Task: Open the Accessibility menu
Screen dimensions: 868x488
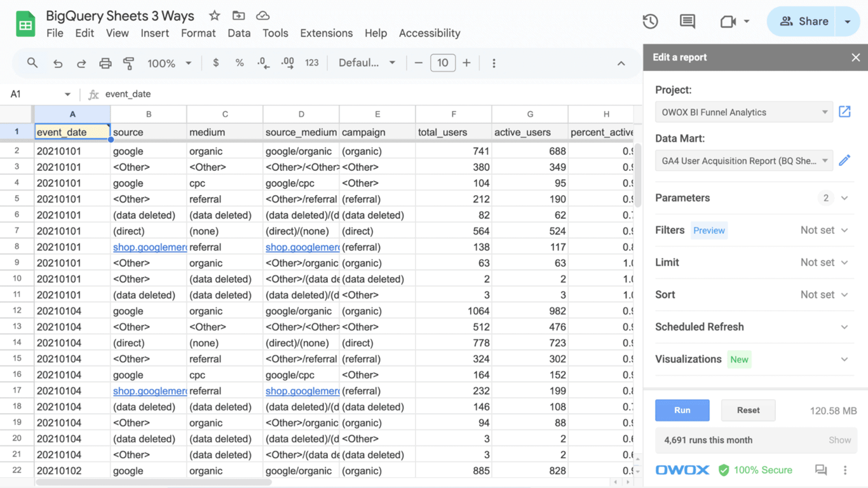Action: coord(430,33)
